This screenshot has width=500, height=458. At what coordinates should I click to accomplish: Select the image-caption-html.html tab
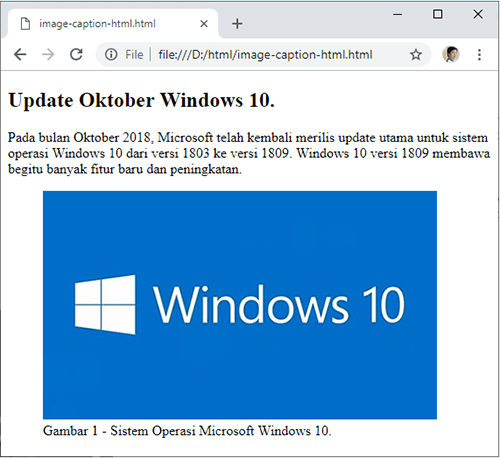pyautogui.click(x=113, y=24)
